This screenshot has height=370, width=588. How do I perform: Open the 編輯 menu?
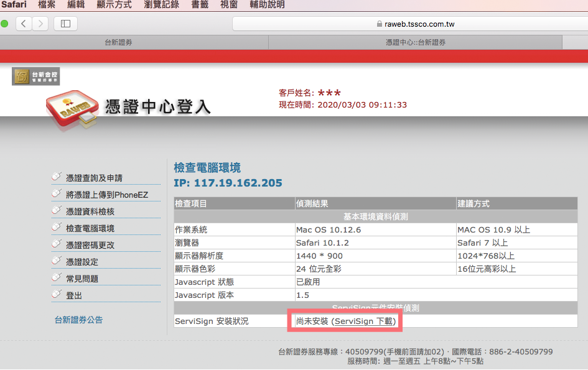pos(76,4)
